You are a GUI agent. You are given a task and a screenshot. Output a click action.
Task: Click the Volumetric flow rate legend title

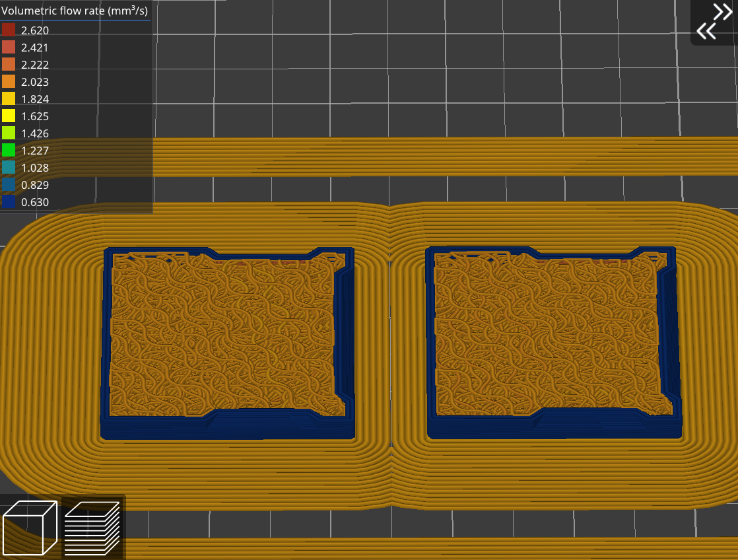click(75, 11)
